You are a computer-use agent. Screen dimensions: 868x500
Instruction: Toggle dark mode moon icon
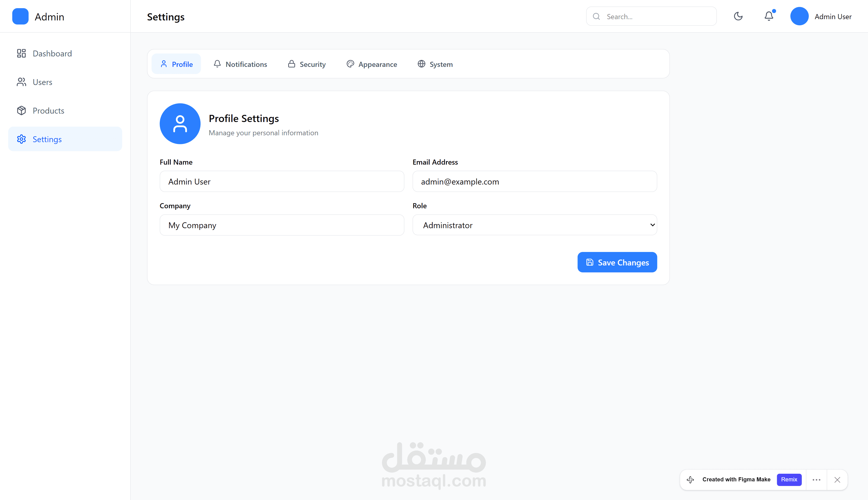pos(738,16)
